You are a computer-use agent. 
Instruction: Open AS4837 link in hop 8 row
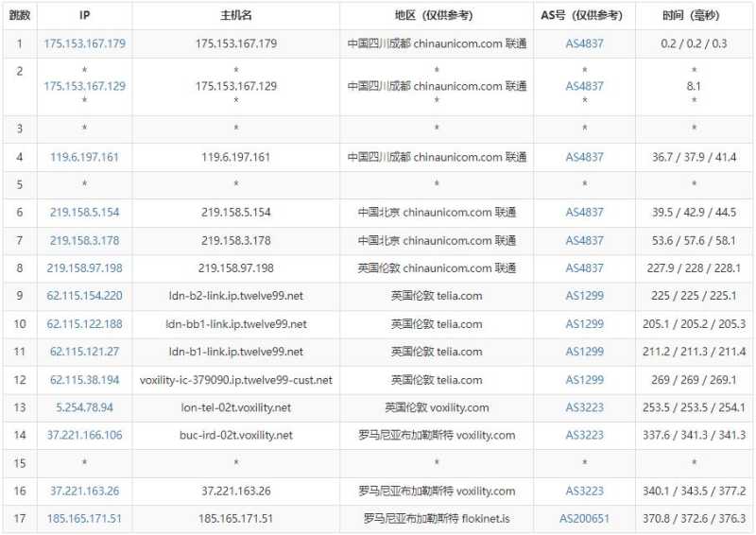[584, 267]
